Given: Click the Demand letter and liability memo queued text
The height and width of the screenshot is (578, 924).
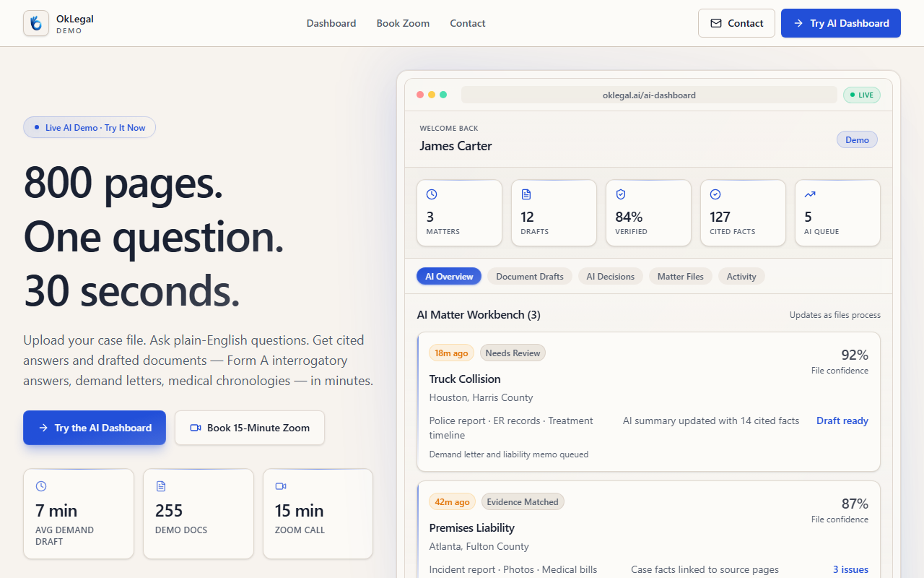Looking at the screenshot, I should click(x=509, y=454).
